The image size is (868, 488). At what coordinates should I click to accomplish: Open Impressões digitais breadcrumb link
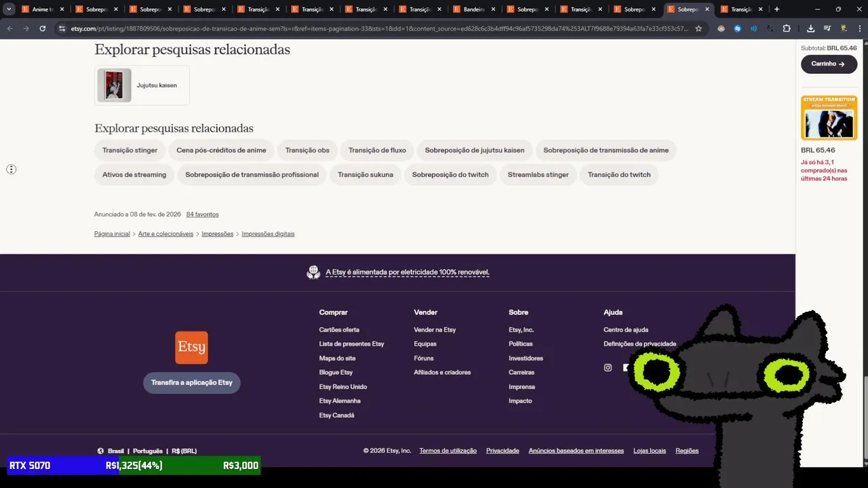[268, 234]
